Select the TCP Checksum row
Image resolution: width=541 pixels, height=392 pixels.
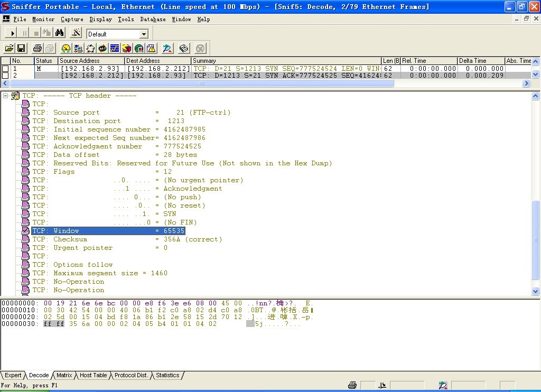pyautogui.click(x=127, y=239)
